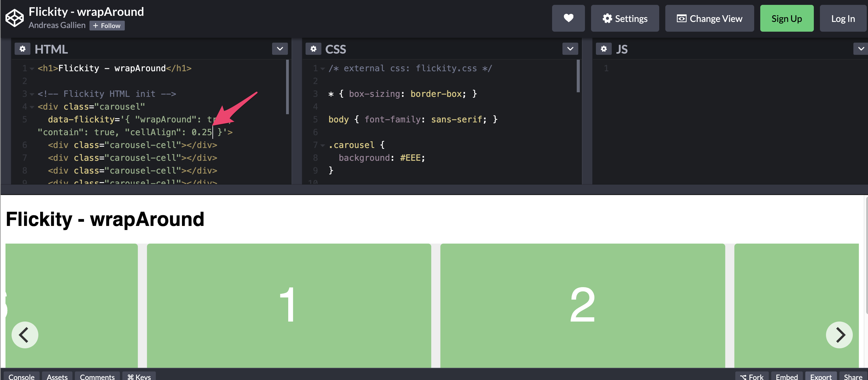Open the JS panel settings gear
Viewport: 868px width, 380px height.
pyautogui.click(x=603, y=48)
